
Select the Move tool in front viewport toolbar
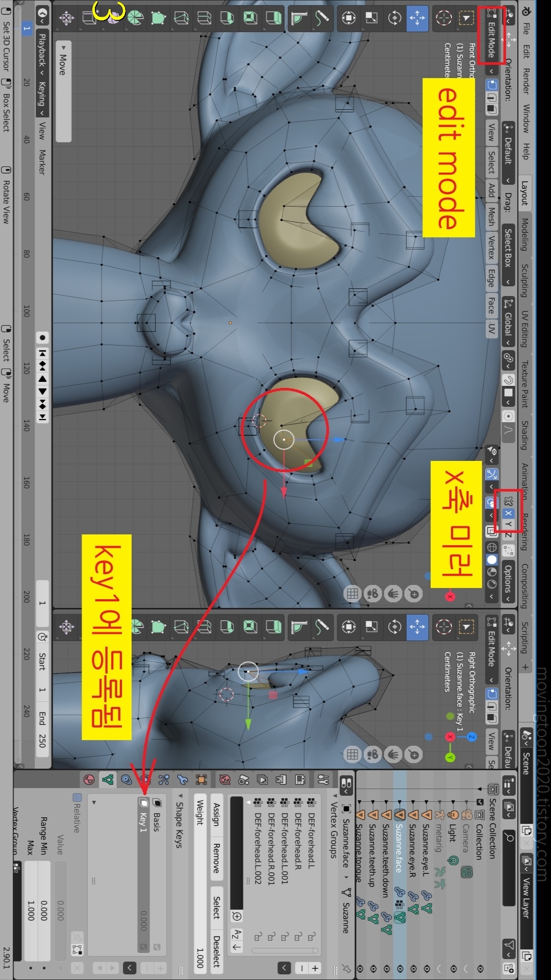pos(417,18)
